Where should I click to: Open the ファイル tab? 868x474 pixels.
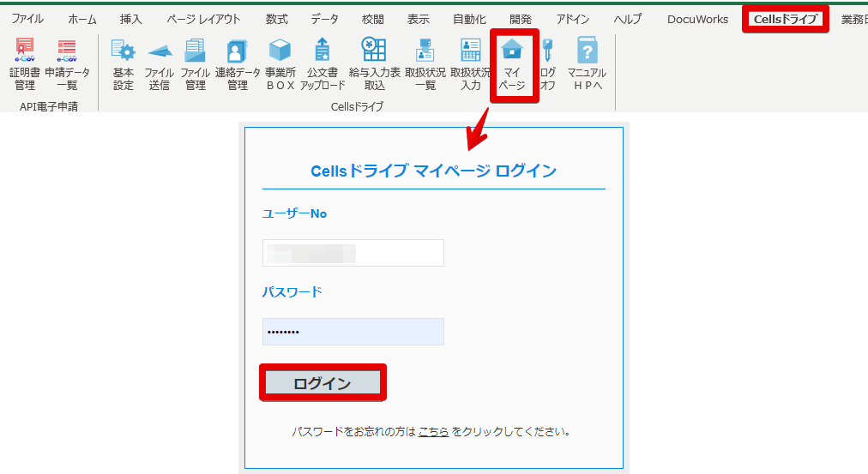tap(27, 19)
